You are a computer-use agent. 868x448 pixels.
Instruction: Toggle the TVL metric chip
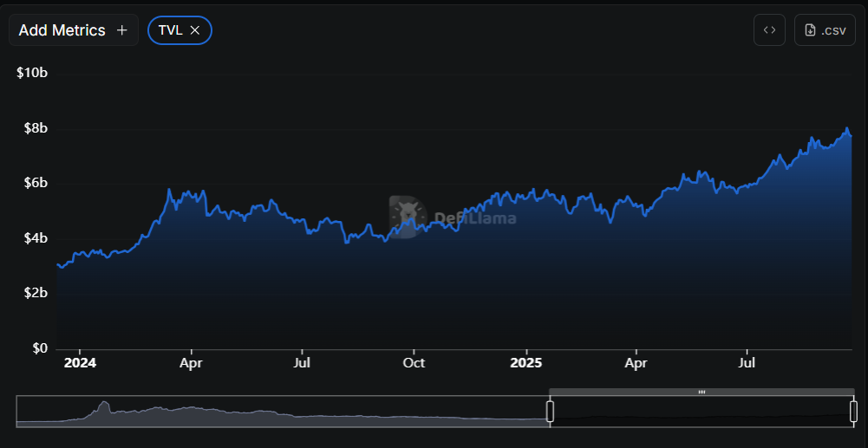click(171, 30)
